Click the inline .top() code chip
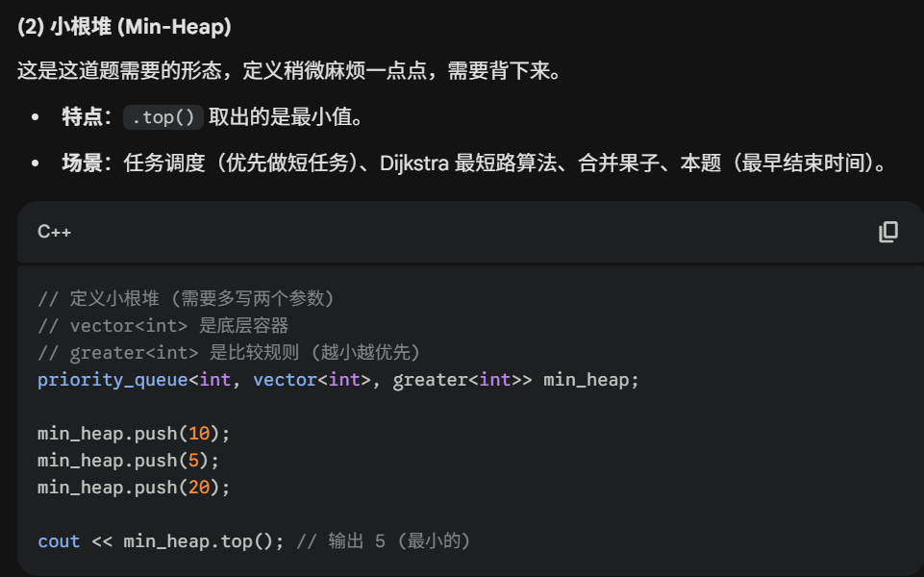 tap(163, 117)
